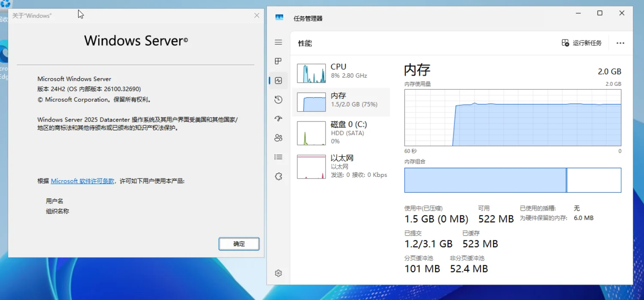Viewport: 644px width, 300px height.
Task: Open Startup apps gauge icon
Action: point(278,119)
